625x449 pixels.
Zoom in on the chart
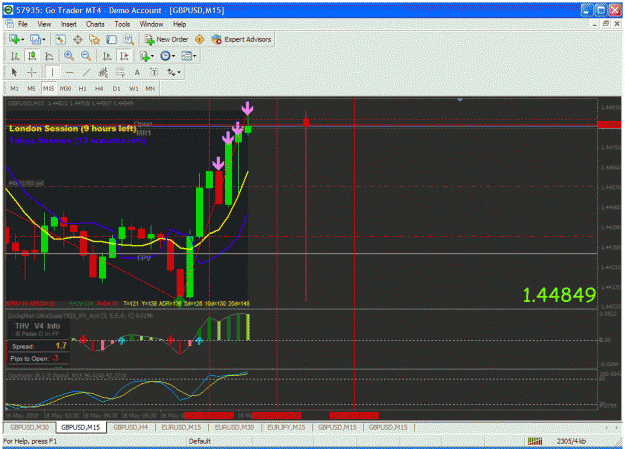(x=69, y=56)
